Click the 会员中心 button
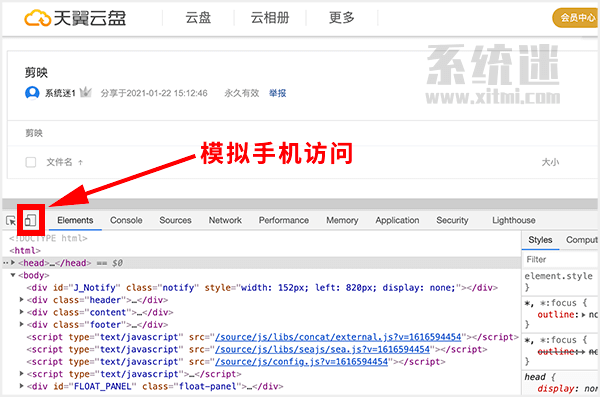This screenshot has width=600, height=397. (x=576, y=18)
